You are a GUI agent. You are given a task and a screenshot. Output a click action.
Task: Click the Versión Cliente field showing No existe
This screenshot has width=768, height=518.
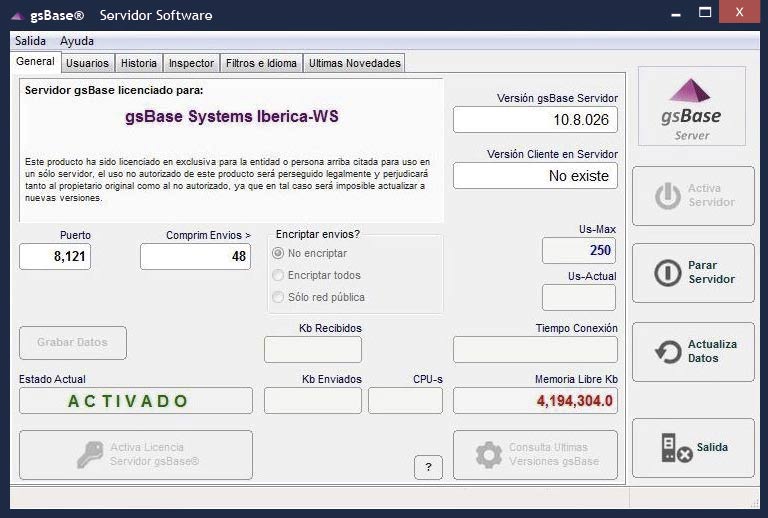535,176
